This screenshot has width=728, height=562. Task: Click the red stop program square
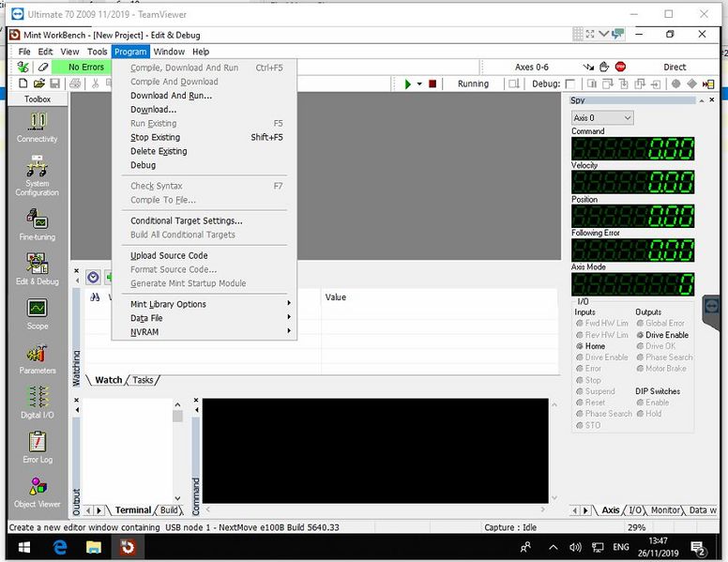pos(432,84)
